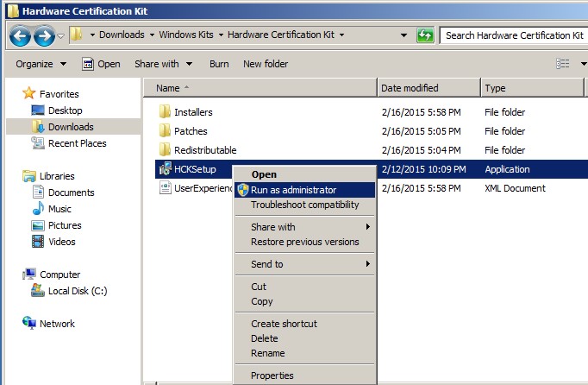
Task: Open the Organize menu
Action: (41, 64)
